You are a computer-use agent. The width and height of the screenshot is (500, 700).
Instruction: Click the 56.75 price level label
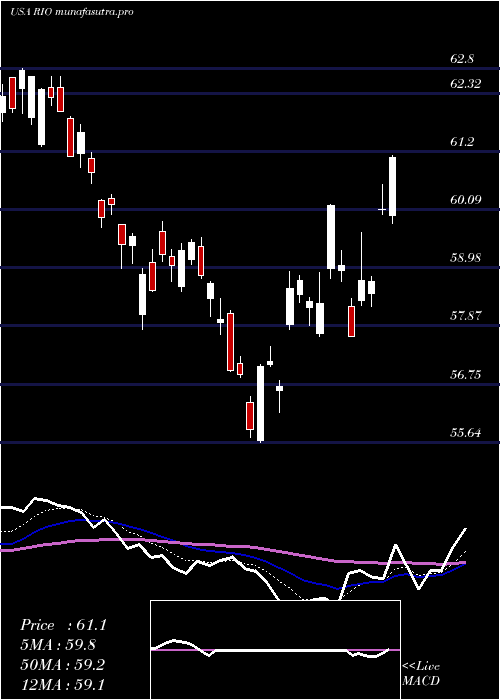(x=466, y=375)
